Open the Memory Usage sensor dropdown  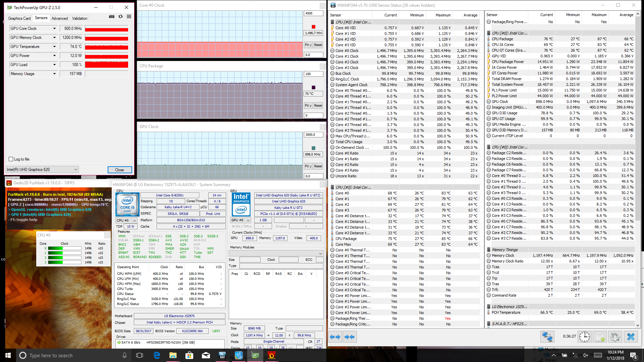(54, 74)
